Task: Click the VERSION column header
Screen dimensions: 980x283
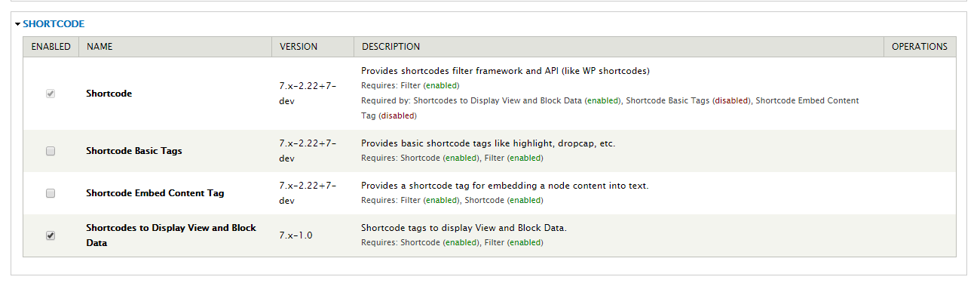Action: click(x=299, y=47)
